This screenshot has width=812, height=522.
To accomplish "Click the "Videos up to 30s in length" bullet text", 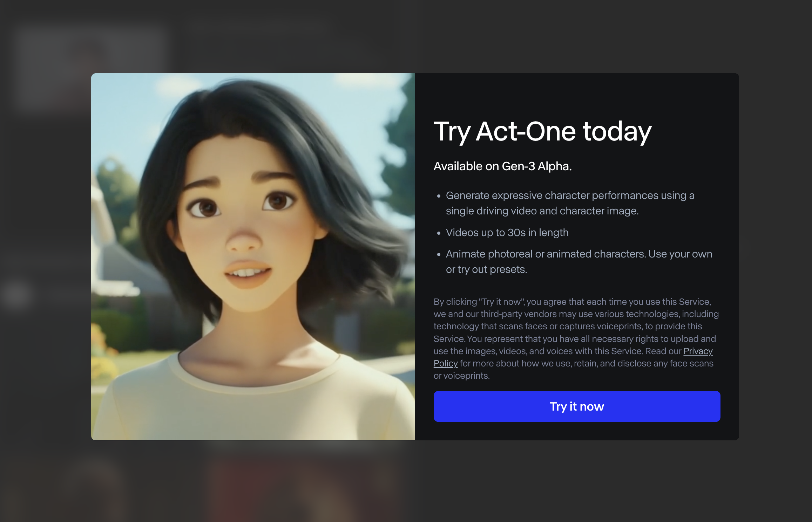I will (507, 232).
